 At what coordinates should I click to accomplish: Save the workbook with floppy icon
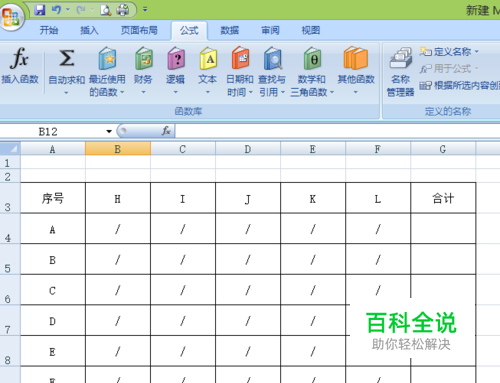pos(40,10)
